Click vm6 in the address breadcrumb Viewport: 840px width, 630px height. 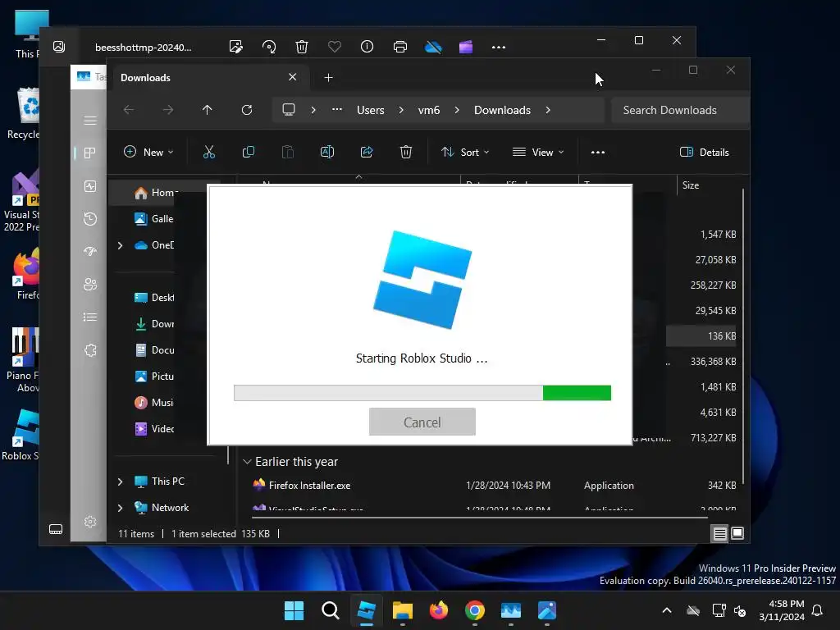(x=428, y=110)
